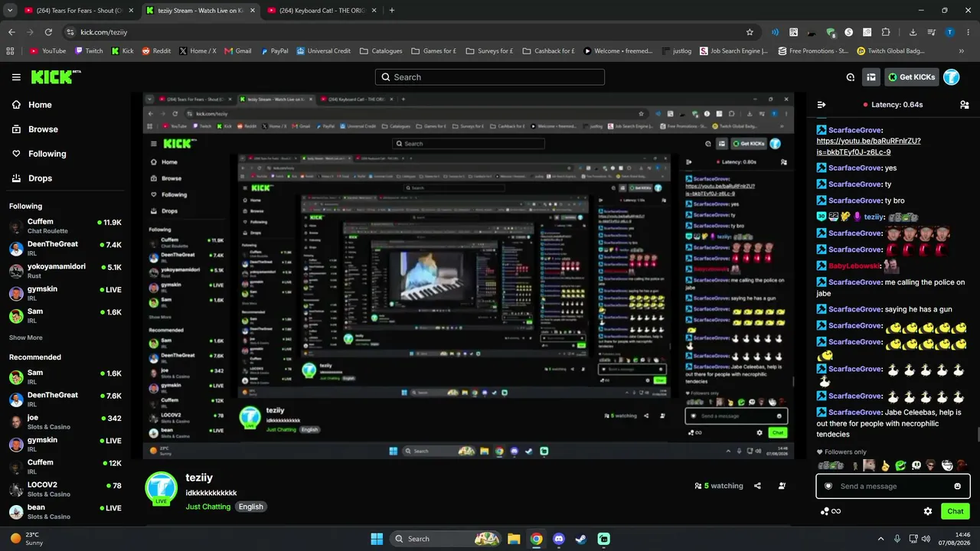Open a new browser tab
Image resolution: width=980 pixels, height=551 pixels.
tap(392, 11)
